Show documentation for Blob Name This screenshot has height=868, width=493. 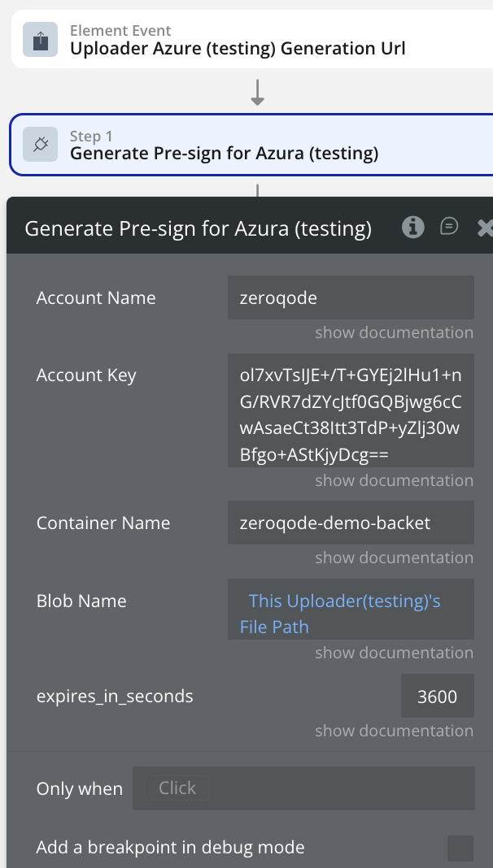click(x=394, y=653)
